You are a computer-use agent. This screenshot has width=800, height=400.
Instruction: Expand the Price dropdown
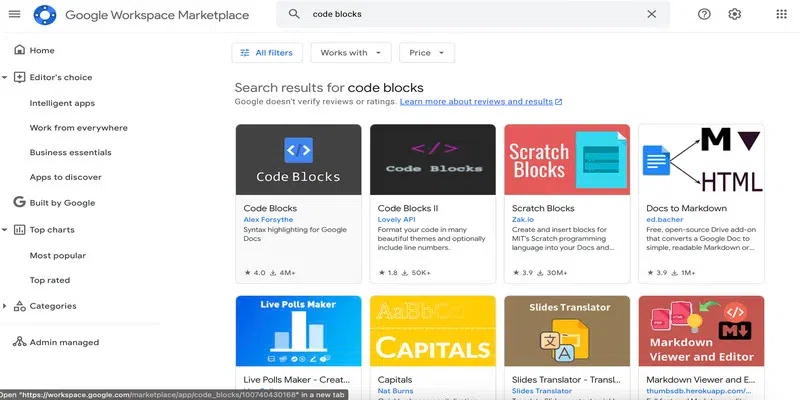point(426,53)
